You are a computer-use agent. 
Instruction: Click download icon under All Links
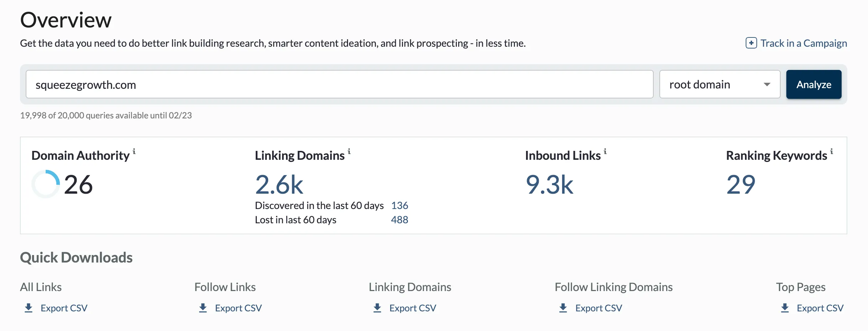coord(29,308)
